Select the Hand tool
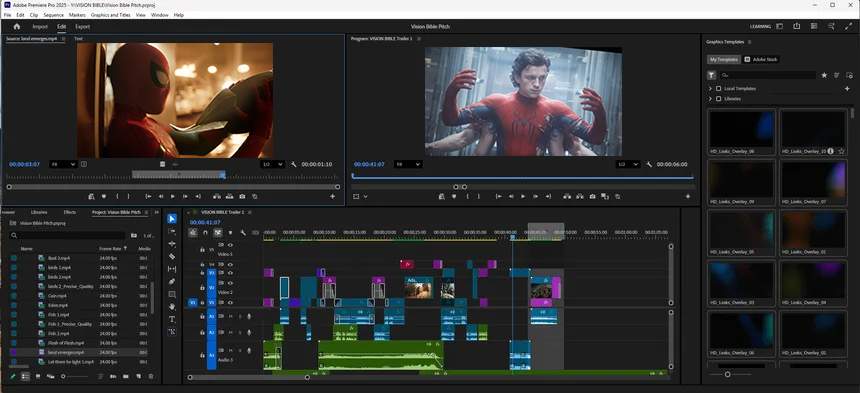860x393 pixels. pos(172,306)
